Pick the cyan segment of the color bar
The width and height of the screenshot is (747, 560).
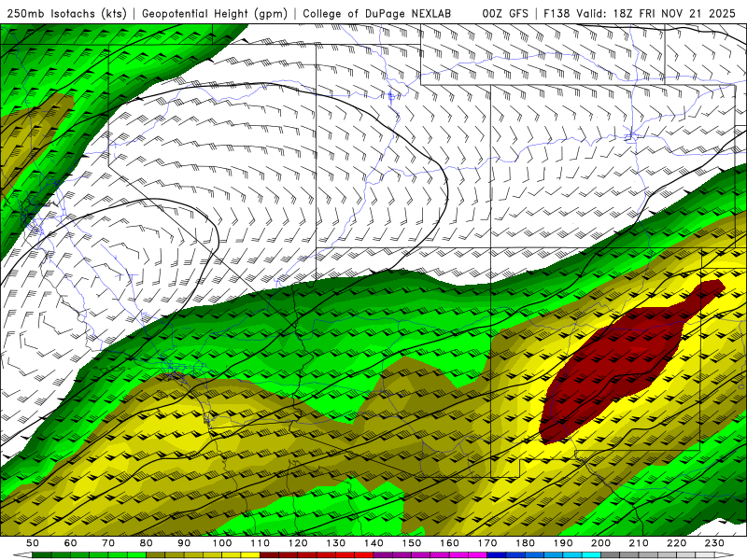591,555
